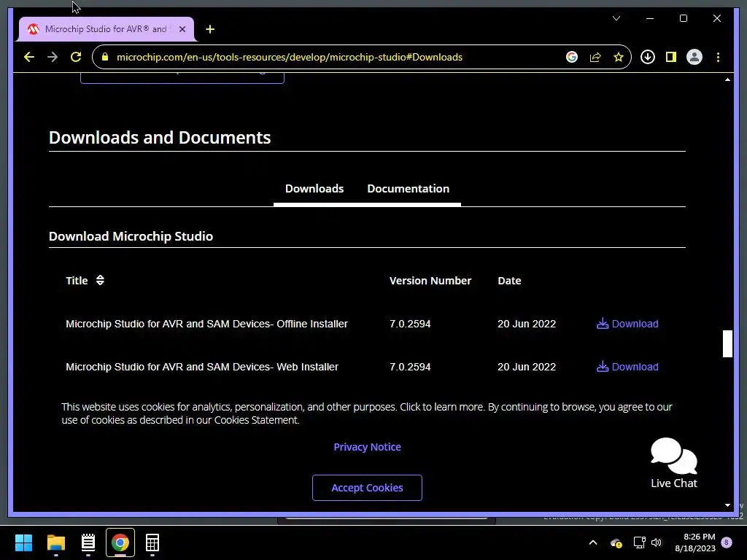Click the Date column header
Screen dimensions: 747x560
[509, 281]
